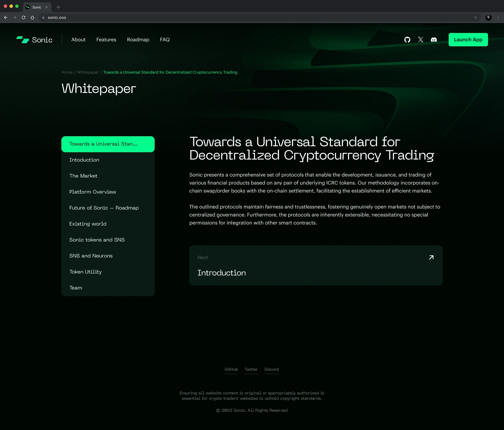
Task: Click the browser forward arrow
Action: (15, 17)
